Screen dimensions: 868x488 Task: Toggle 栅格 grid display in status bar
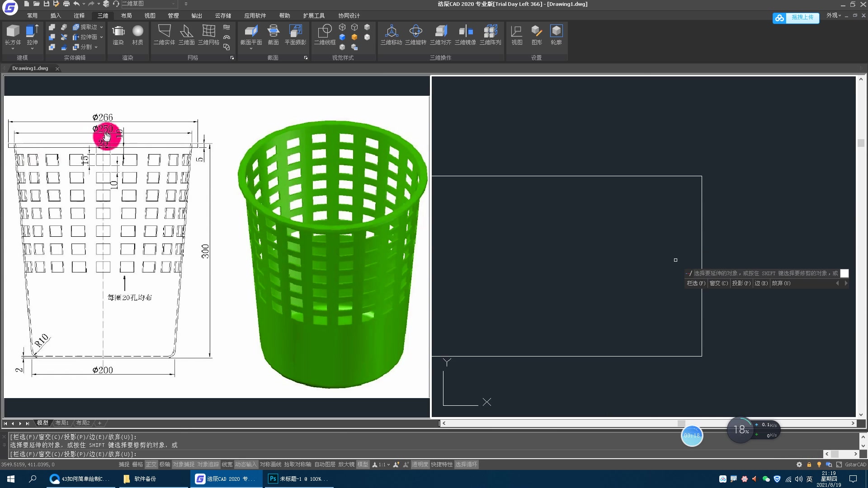[x=137, y=465]
